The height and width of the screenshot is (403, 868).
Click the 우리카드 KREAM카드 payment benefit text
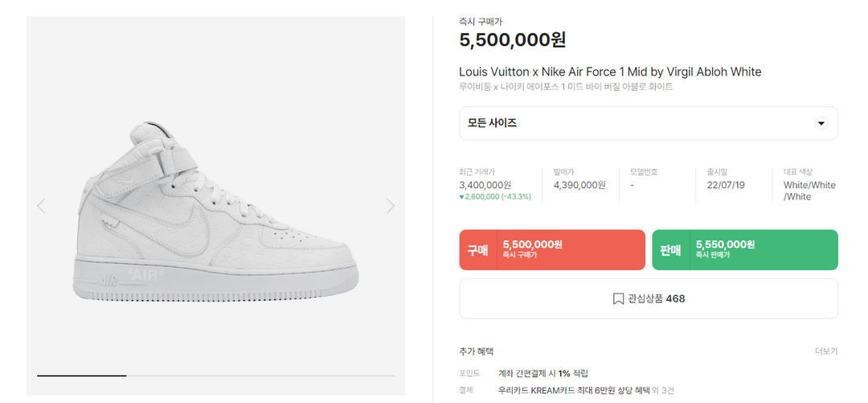(574, 390)
